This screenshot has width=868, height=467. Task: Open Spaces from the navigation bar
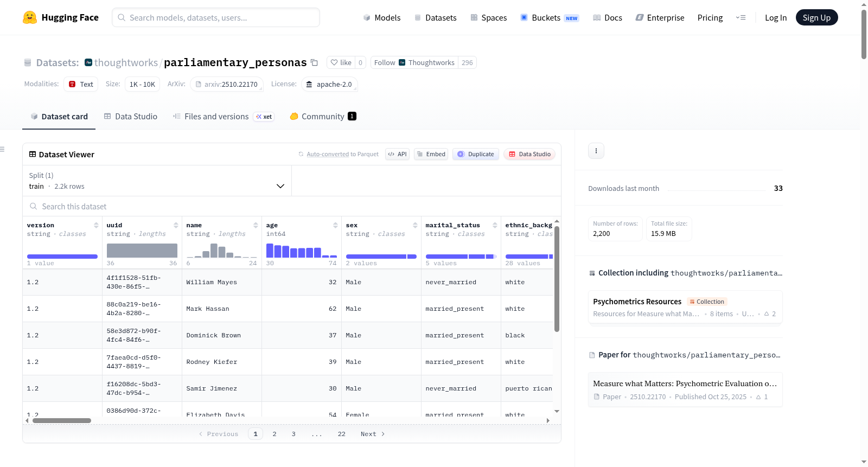[x=488, y=17]
